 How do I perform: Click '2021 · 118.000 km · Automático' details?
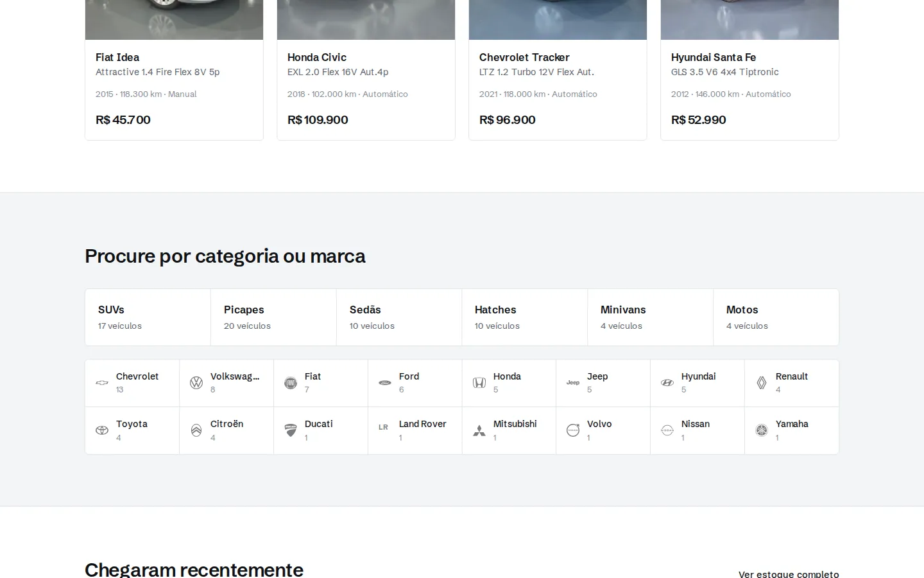pyautogui.click(x=538, y=94)
